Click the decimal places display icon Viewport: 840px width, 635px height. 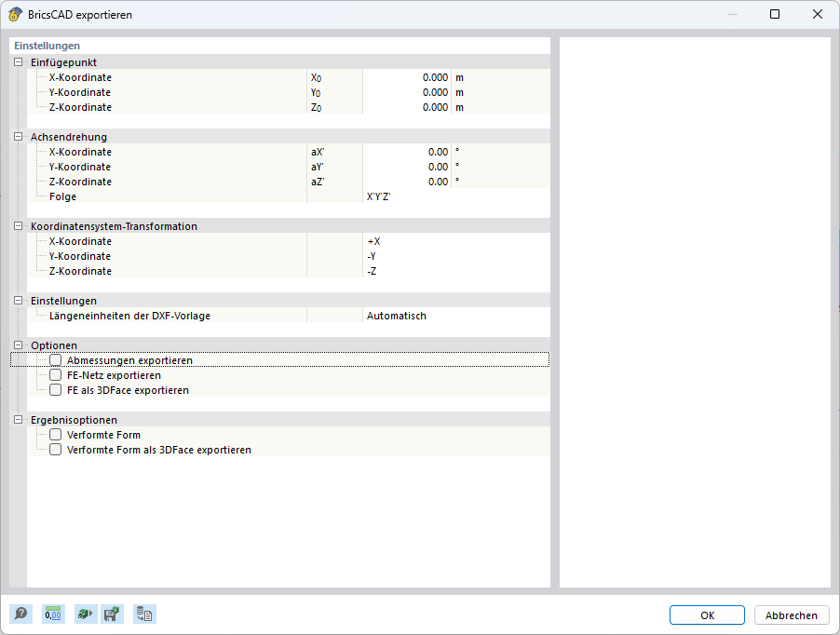click(53, 614)
